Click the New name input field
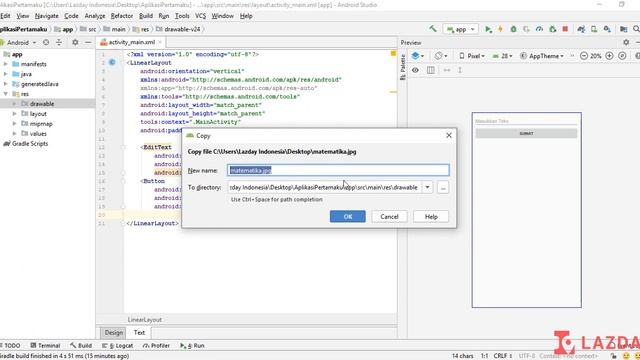 tap(338, 170)
